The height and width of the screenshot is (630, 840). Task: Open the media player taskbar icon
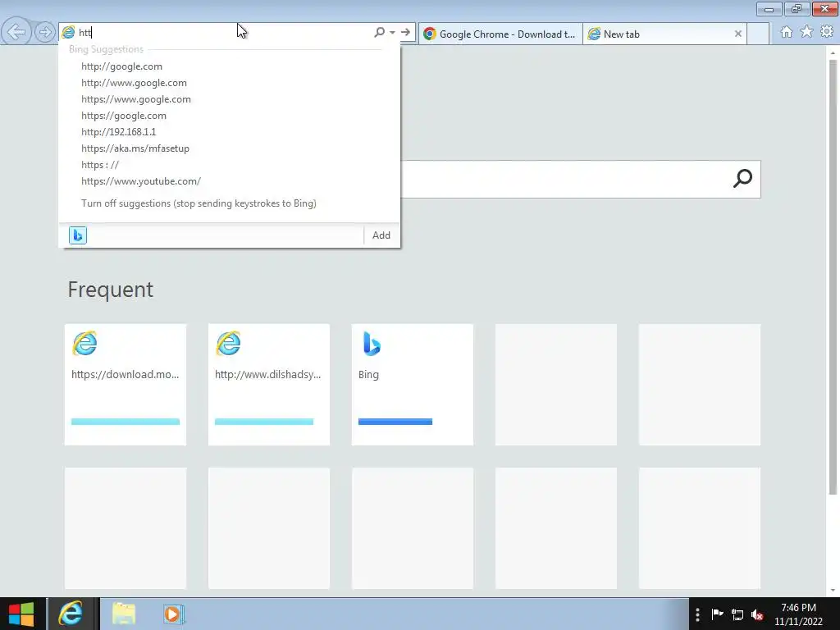pos(174,614)
